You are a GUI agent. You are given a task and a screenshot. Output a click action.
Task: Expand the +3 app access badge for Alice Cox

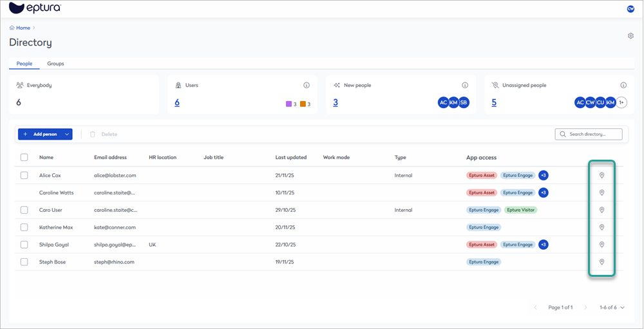[543, 175]
